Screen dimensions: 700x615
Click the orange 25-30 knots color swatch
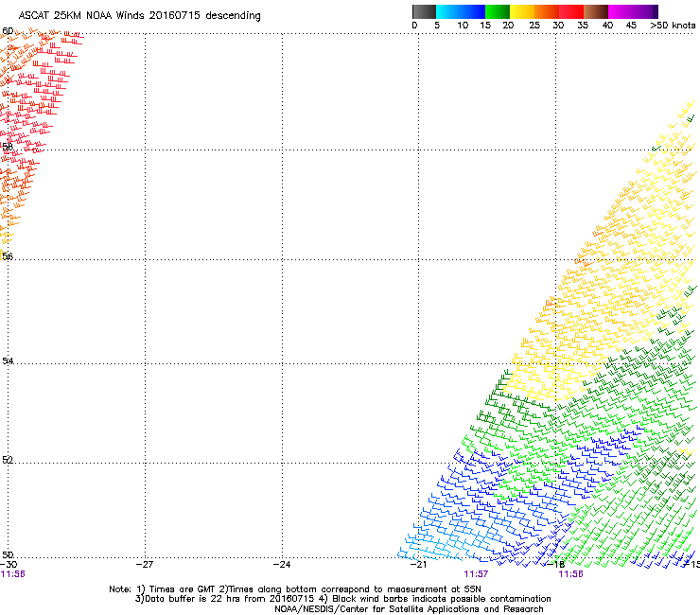(547, 11)
